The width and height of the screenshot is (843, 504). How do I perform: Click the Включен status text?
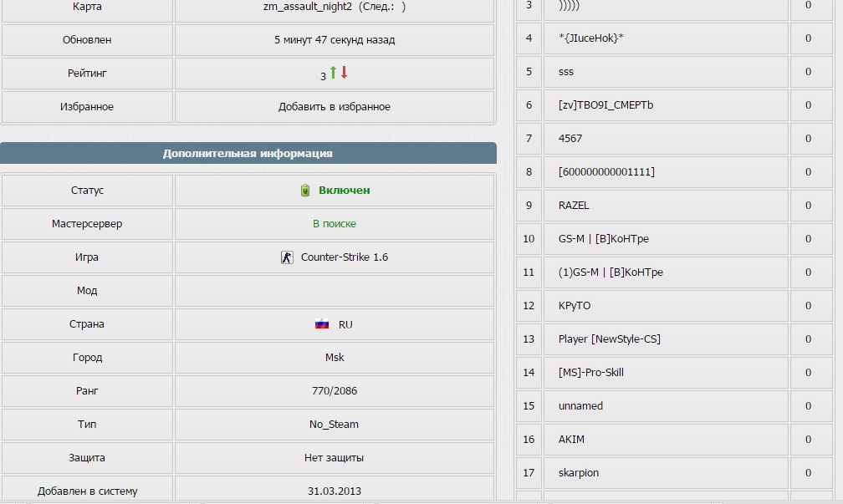click(x=344, y=191)
